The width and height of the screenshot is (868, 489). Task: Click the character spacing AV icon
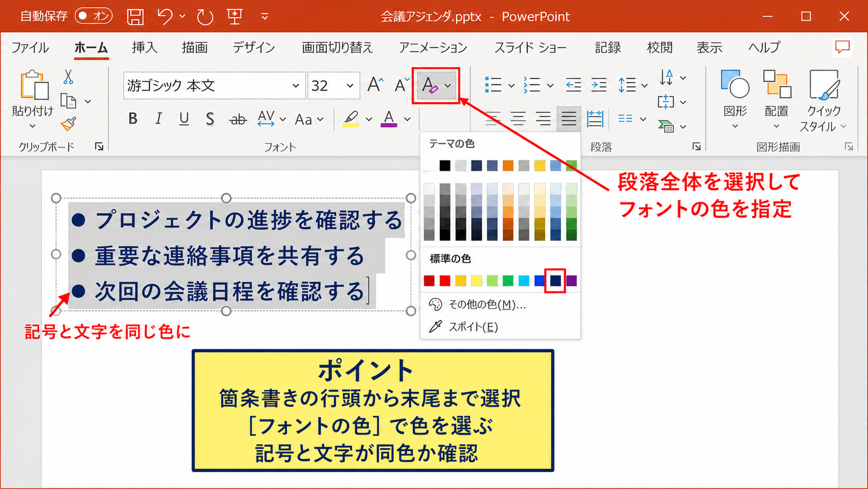(266, 119)
